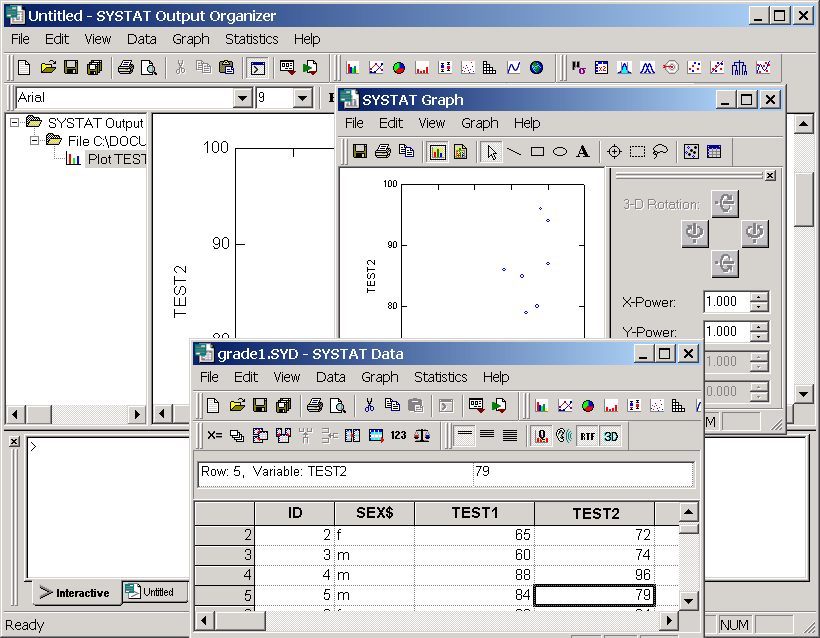Toggle the RTF output button
820x638 pixels.
(x=587, y=436)
